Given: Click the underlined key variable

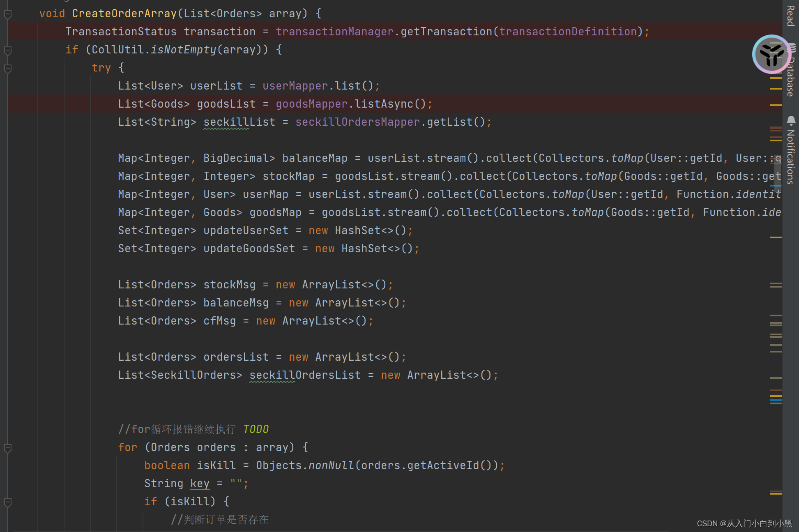Looking at the screenshot, I should tap(200, 484).
